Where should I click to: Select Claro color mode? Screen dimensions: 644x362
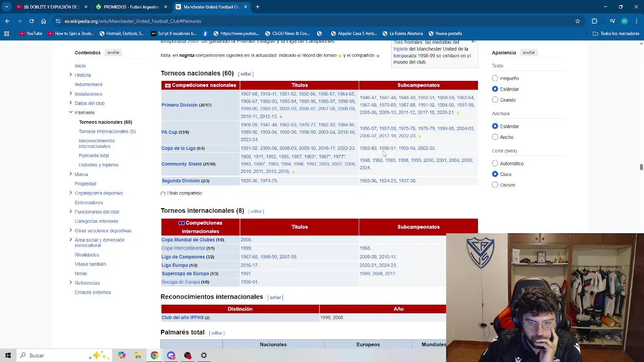(495, 174)
